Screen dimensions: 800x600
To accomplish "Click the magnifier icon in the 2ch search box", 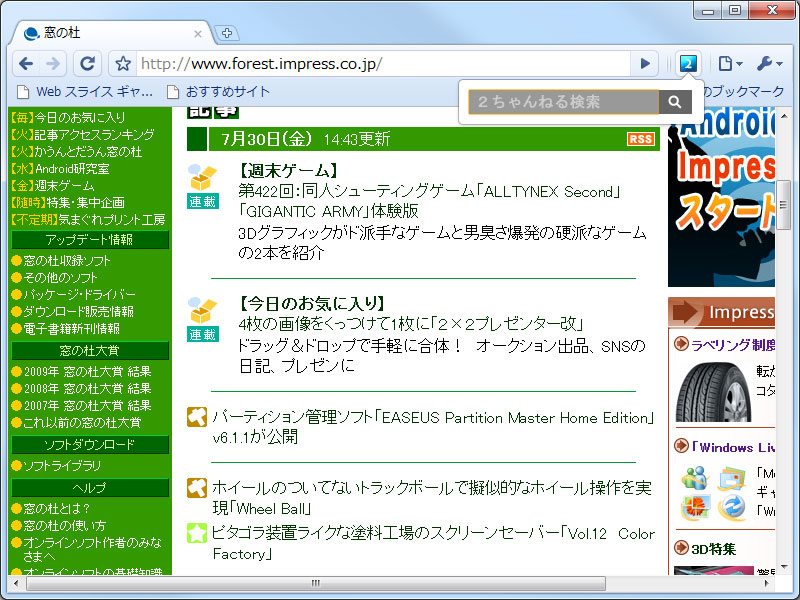I will pyautogui.click(x=675, y=101).
